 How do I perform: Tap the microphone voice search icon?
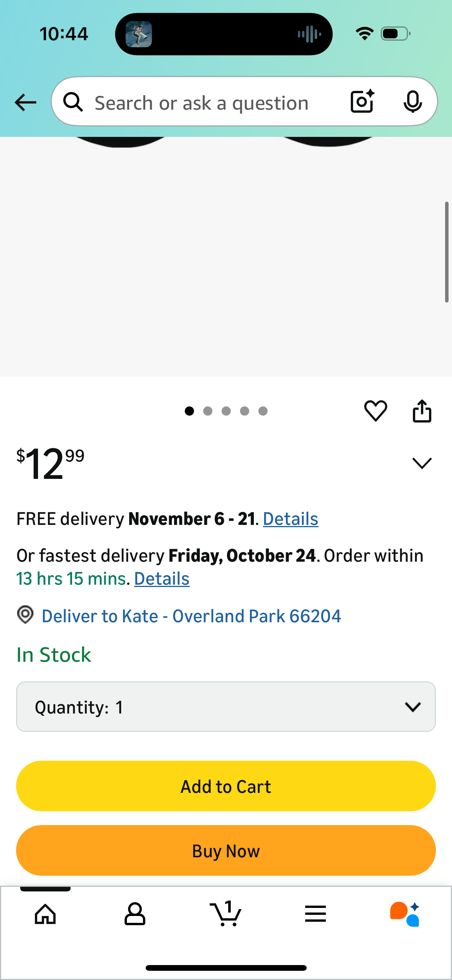click(413, 102)
